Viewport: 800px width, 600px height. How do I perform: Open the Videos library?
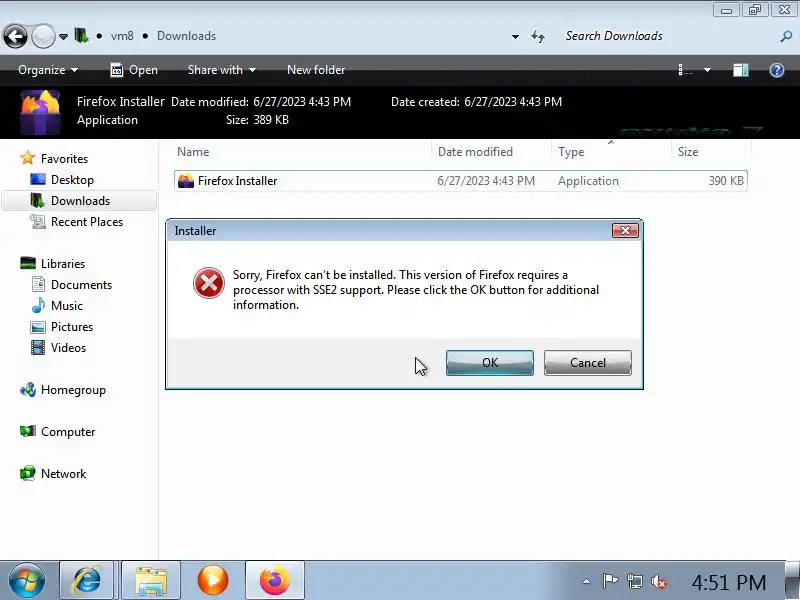(68, 347)
